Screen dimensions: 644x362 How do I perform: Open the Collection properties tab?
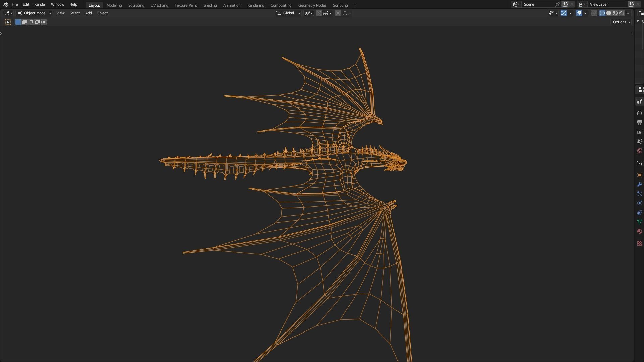click(x=639, y=163)
